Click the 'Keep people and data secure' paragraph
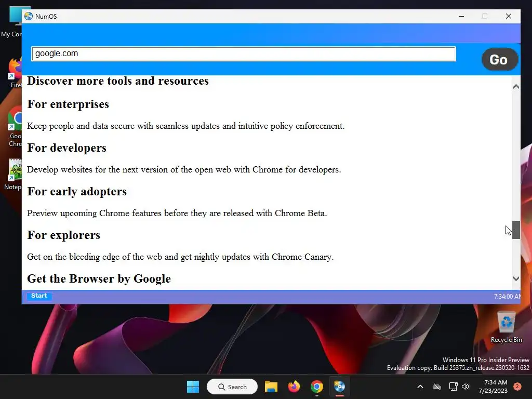This screenshot has height=399, width=532. pyautogui.click(x=185, y=126)
